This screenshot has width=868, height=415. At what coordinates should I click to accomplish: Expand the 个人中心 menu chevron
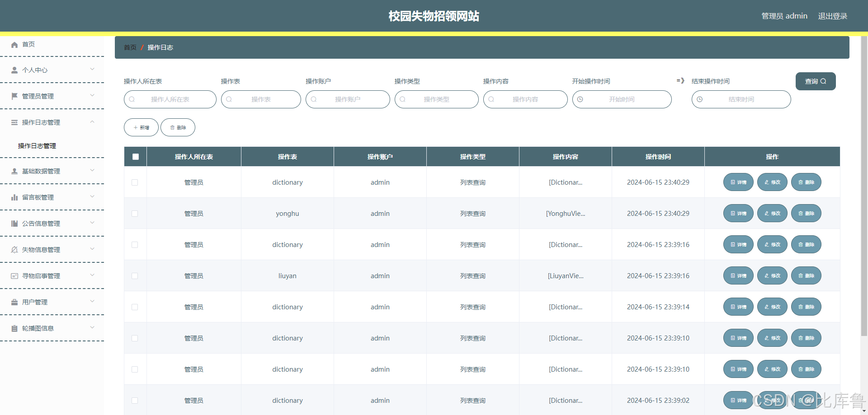point(92,70)
